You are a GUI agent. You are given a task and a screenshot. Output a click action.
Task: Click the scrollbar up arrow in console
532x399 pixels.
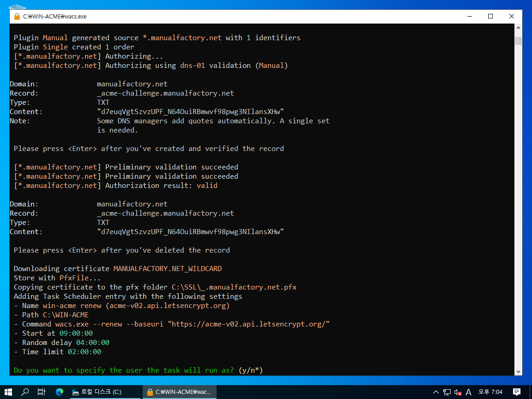pyautogui.click(x=518, y=28)
